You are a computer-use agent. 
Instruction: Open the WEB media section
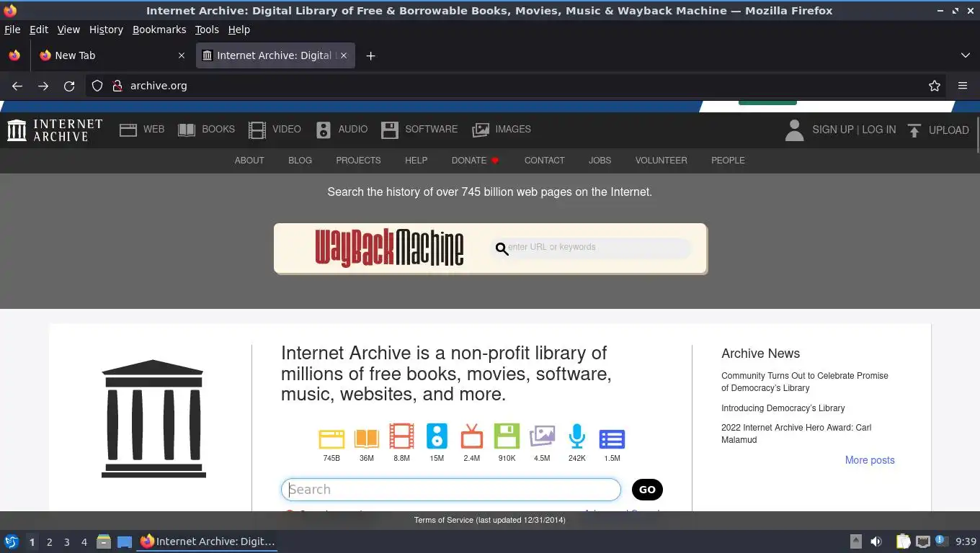[x=142, y=130]
